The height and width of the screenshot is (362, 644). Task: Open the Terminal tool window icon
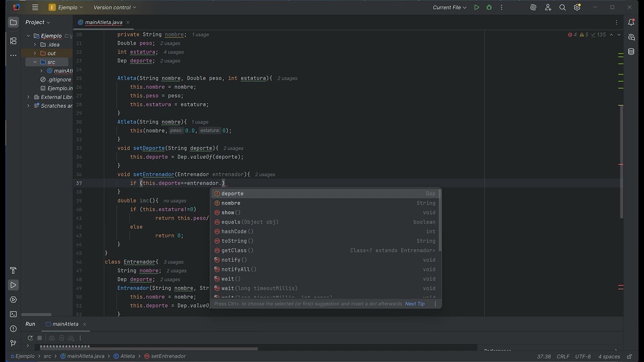tap(13, 314)
